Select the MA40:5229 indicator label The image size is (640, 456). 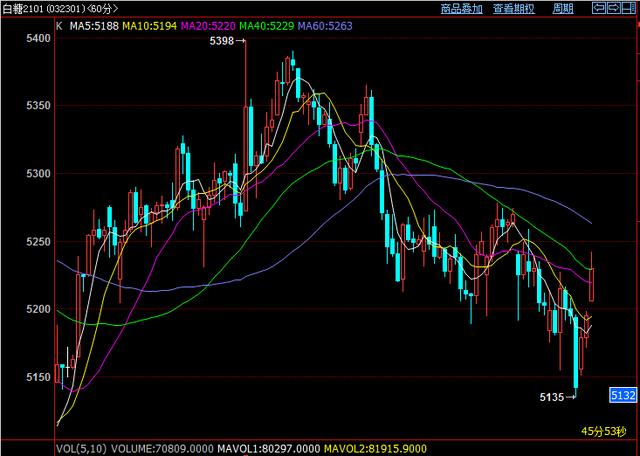[267, 26]
